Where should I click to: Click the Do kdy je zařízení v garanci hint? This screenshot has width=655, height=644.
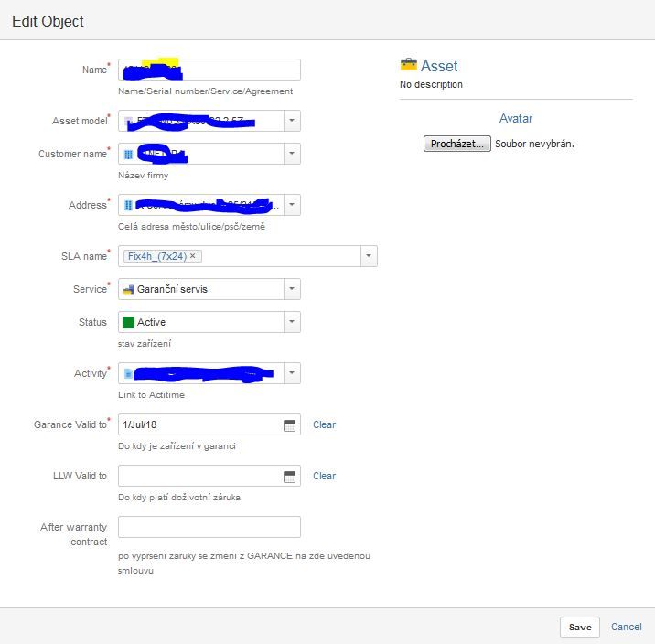click(x=177, y=446)
